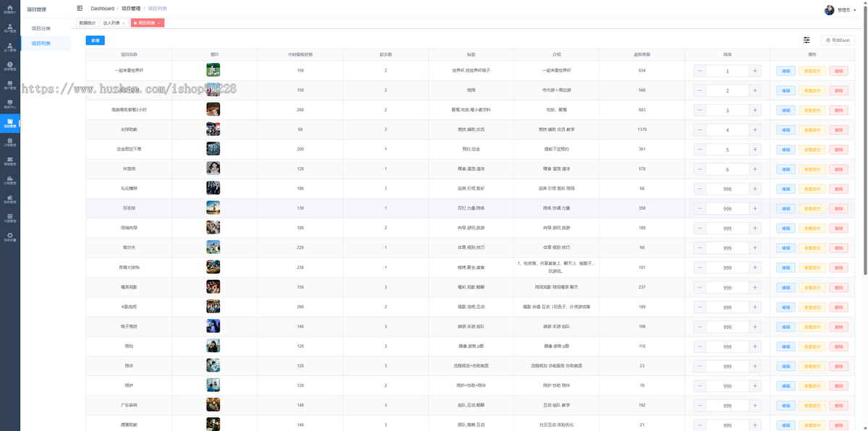Image resolution: width=868 pixels, height=431 pixels.
Task: Increase sort order for 一起来看世界杯
Action: tap(755, 71)
